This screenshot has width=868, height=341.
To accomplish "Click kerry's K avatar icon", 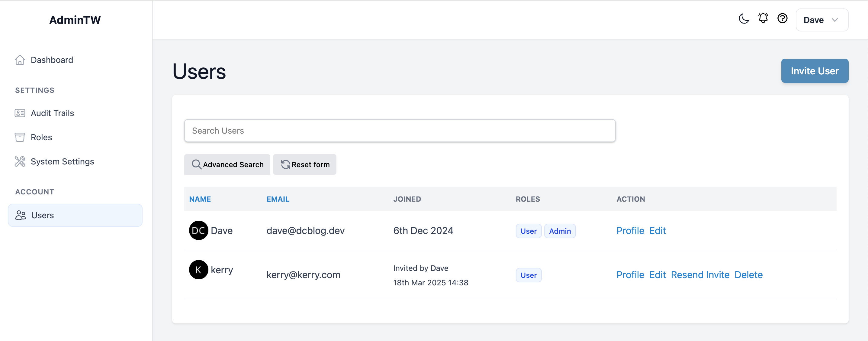I will pos(198,269).
